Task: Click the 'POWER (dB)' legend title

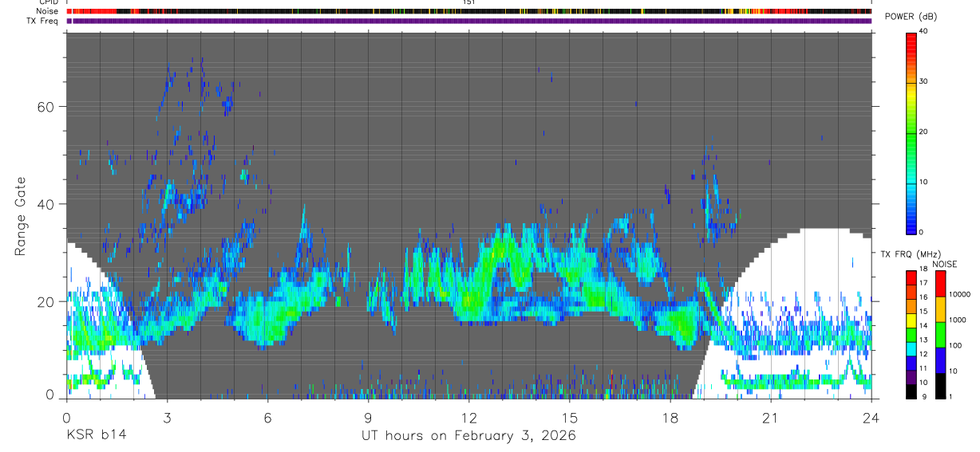Action: 911,18
